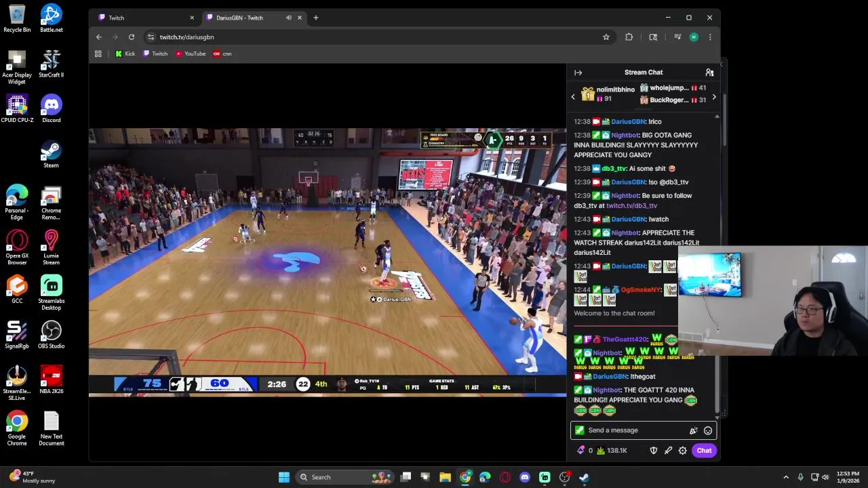Open Chrome's three-dot menu
The width and height of the screenshot is (868, 488).
(x=710, y=37)
